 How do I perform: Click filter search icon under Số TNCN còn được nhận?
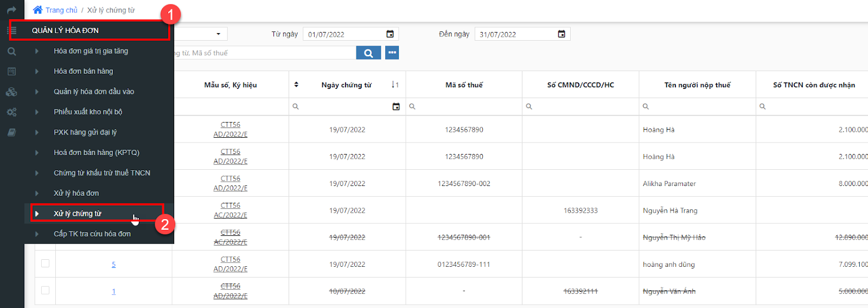[762, 106]
